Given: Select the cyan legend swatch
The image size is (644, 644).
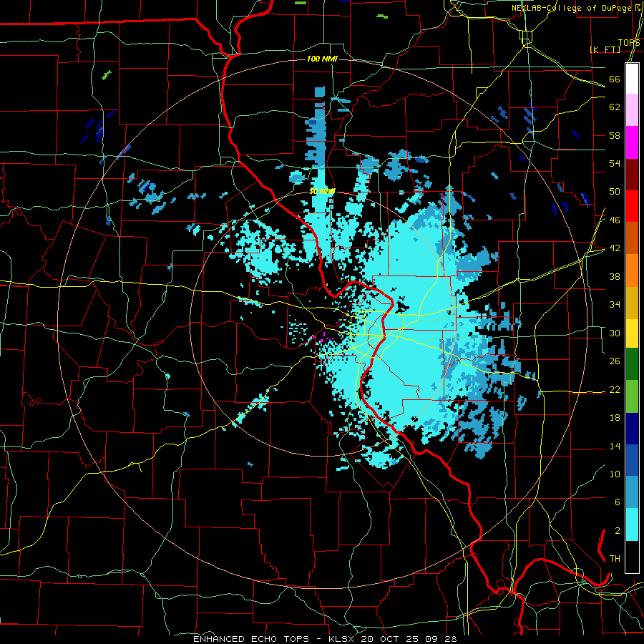Looking at the screenshot, I should tap(632, 525).
